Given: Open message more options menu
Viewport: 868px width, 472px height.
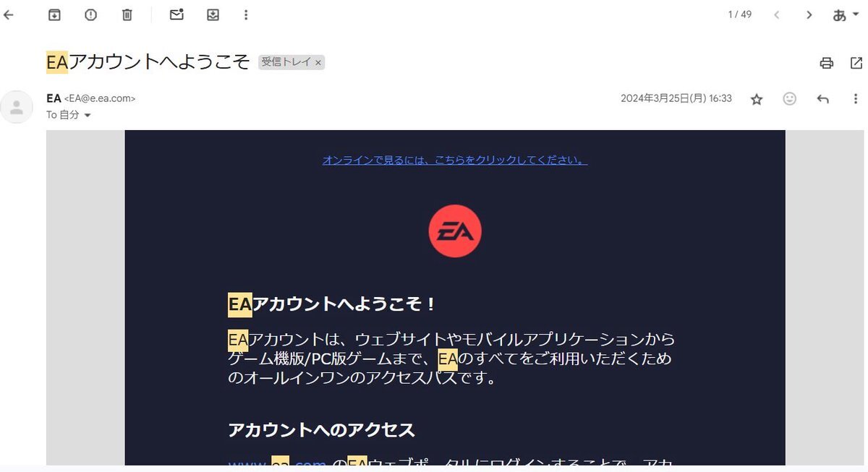Looking at the screenshot, I should click(856, 99).
